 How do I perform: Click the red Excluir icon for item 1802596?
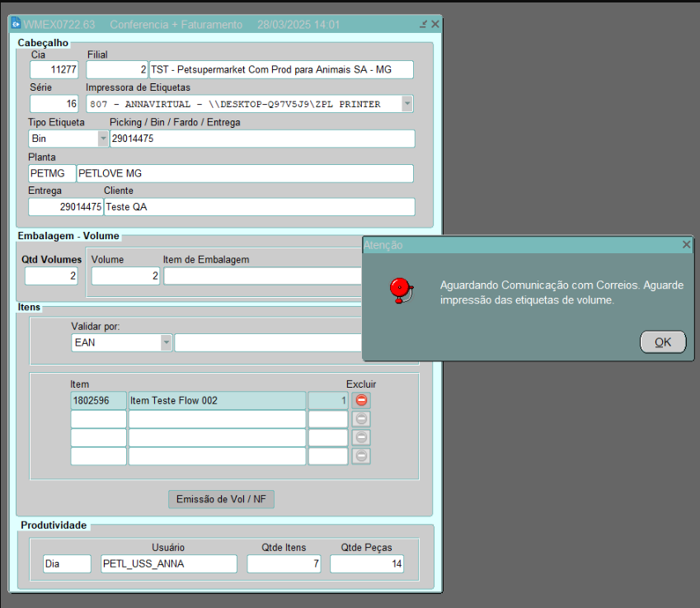click(x=361, y=401)
